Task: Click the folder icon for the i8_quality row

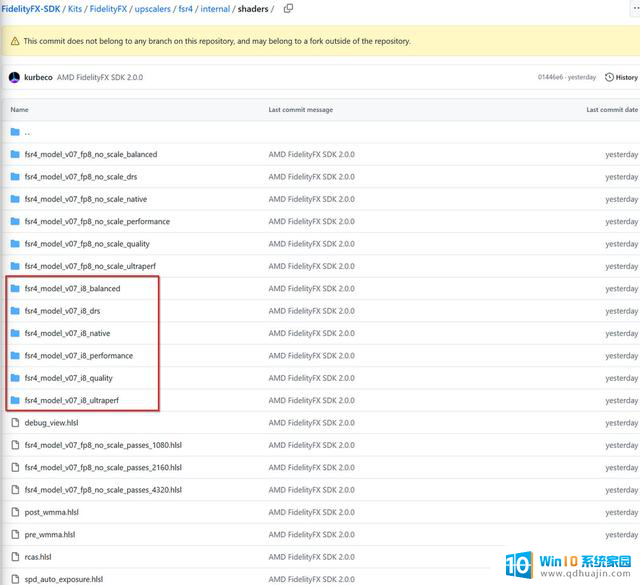Action: [15, 378]
